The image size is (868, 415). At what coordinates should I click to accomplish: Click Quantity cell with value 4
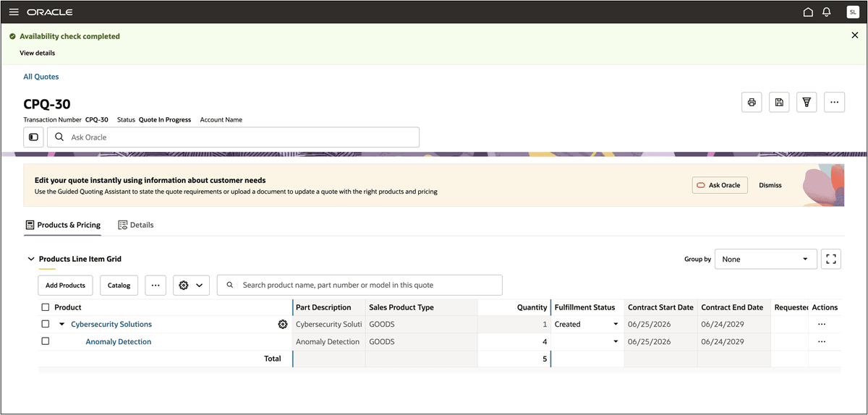coord(514,342)
